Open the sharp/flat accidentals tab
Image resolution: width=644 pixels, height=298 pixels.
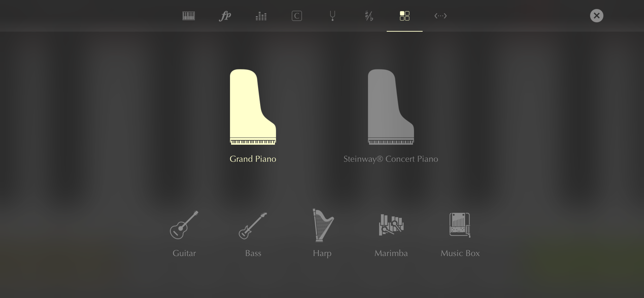pos(369,16)
